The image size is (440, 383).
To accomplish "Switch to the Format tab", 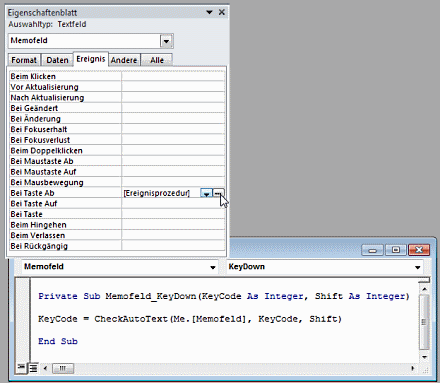I will 24,60.
